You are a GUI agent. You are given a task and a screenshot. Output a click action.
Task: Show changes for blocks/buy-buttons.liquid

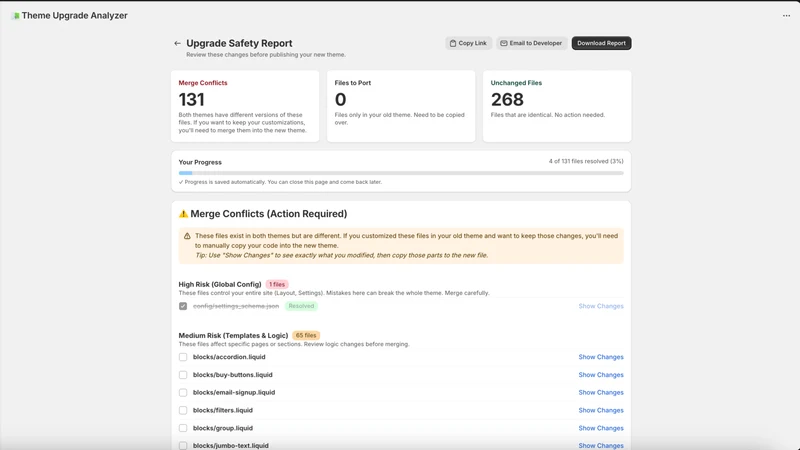(601, 375)
